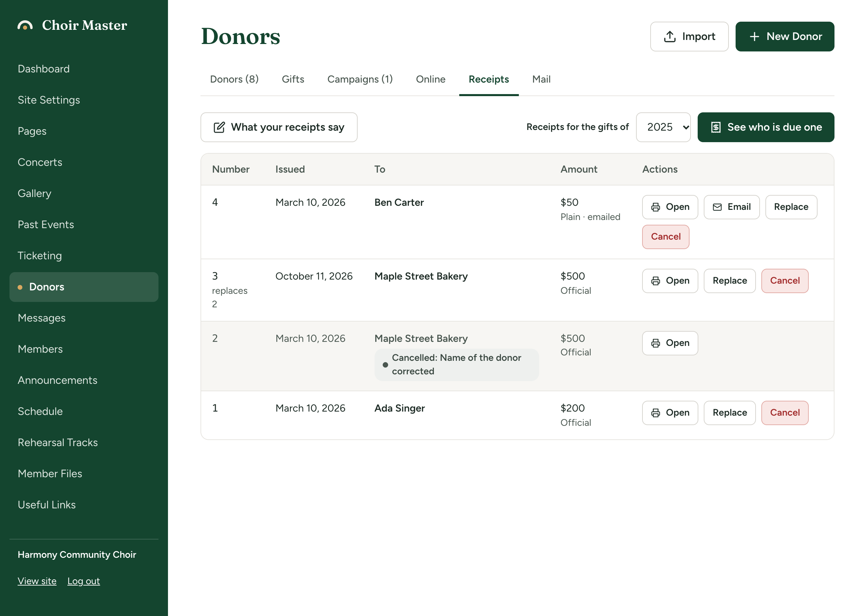Screen dimensions: 867x616
Task: Click the Ada Singer donor name
Action: (399, 408)
